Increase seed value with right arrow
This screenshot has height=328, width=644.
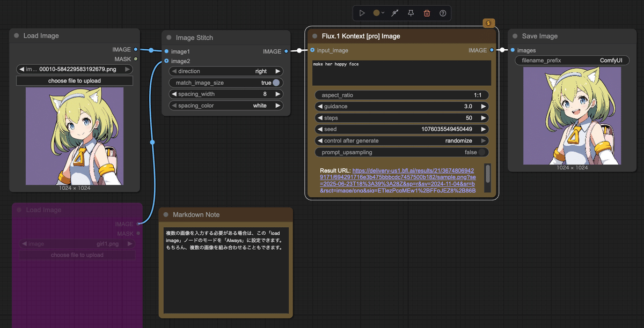tap(484, 129)
